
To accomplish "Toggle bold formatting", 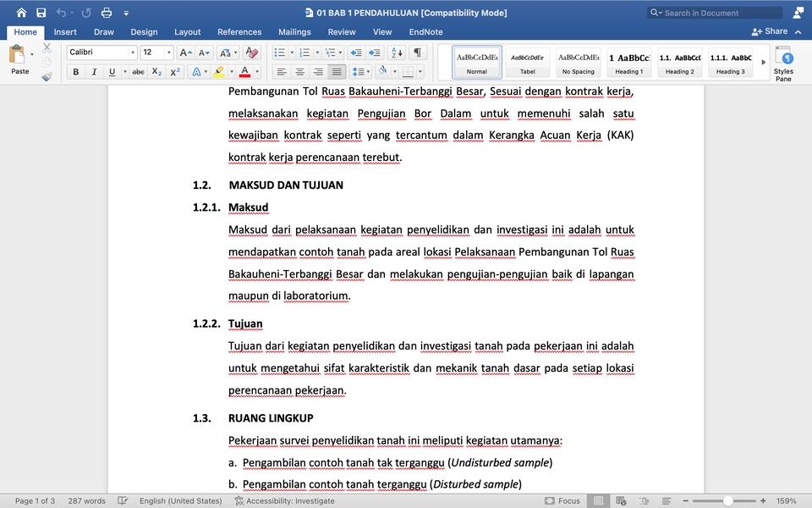I will (77, 72).
